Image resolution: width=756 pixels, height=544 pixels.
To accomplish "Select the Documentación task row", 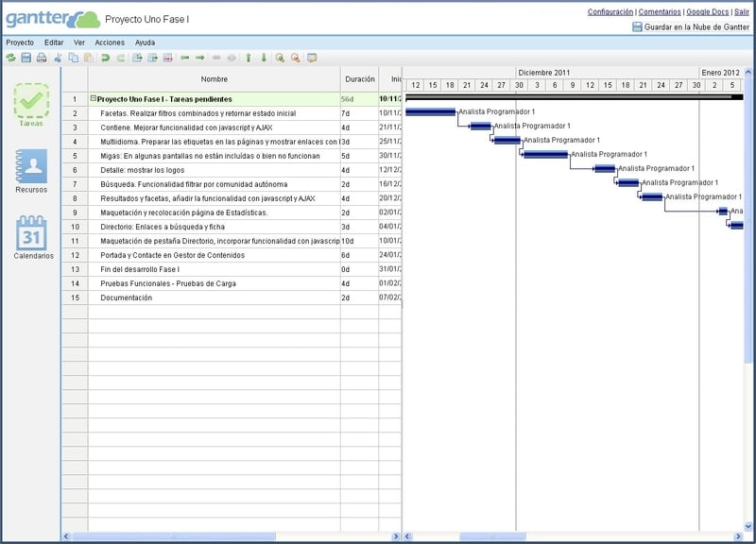I will pos(126,297).
